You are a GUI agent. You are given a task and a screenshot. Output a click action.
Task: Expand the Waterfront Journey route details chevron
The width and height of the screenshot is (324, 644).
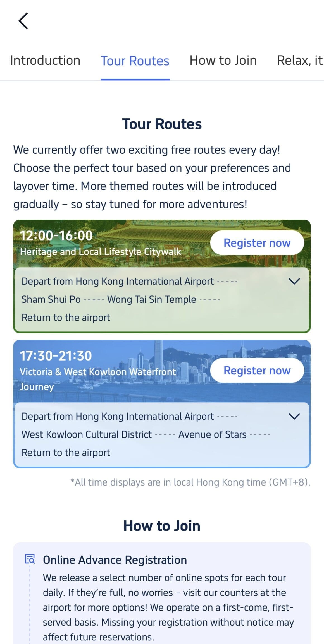[294, 416]
